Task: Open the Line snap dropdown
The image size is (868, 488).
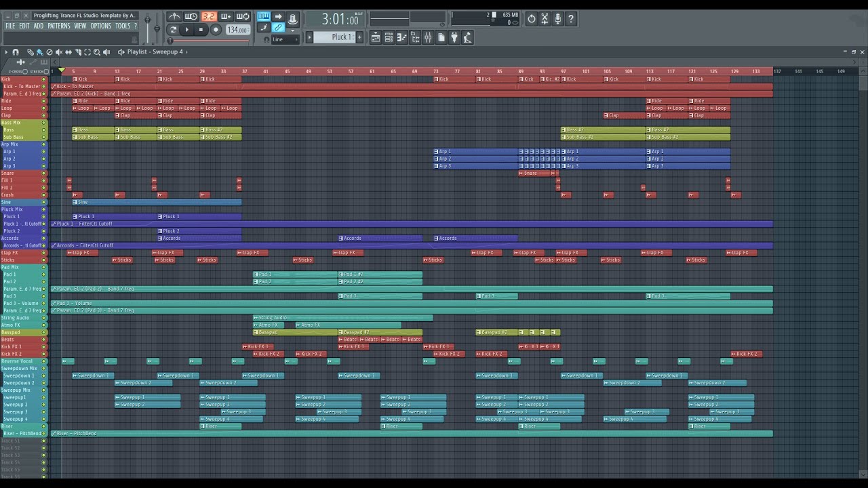Action: coord(284,39)
